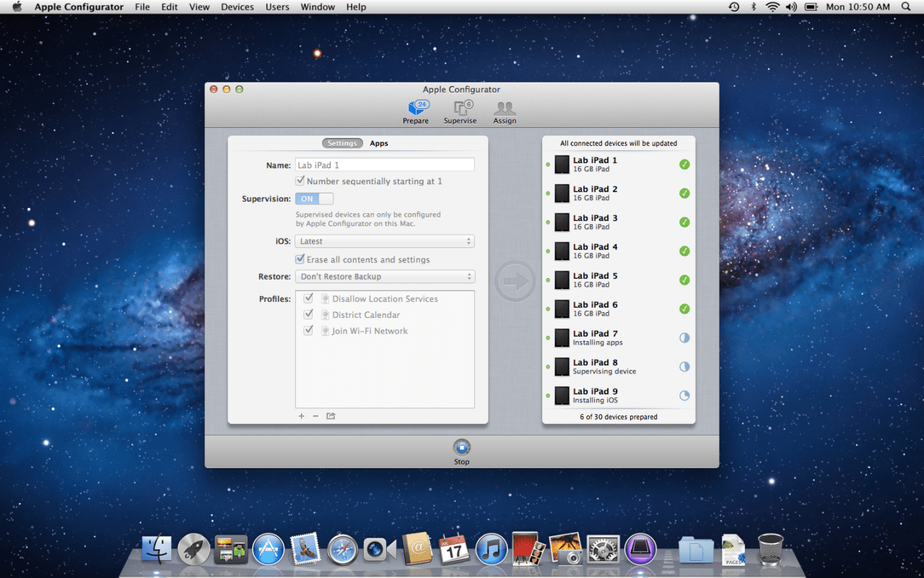Uncheck the District Calendar profile
924x578 pixels.
309,314
